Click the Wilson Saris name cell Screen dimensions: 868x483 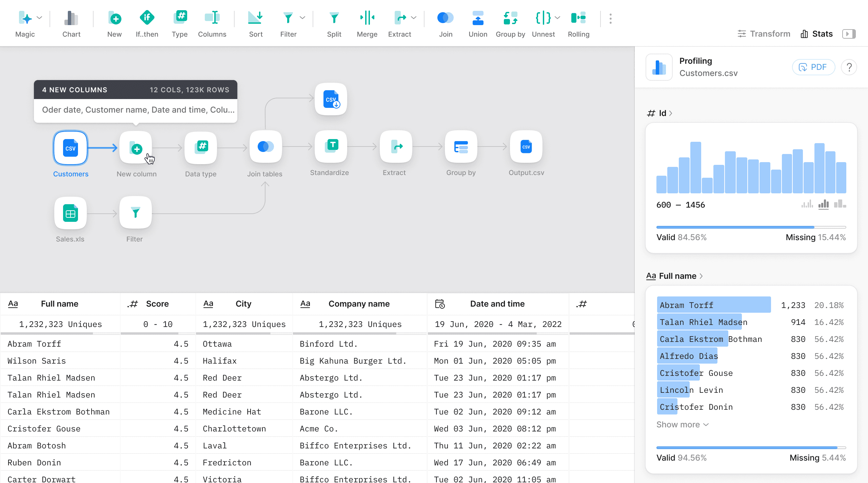click(x=60, y=361)
